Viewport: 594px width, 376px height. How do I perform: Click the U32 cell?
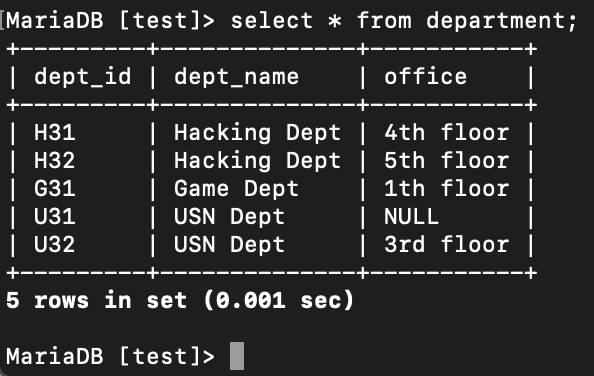coord(55,245)
